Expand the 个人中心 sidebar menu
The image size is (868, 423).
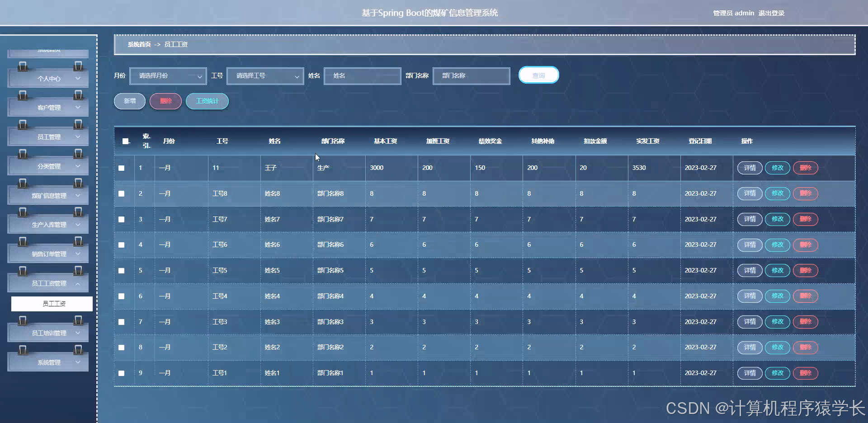(x=48, y=79)
